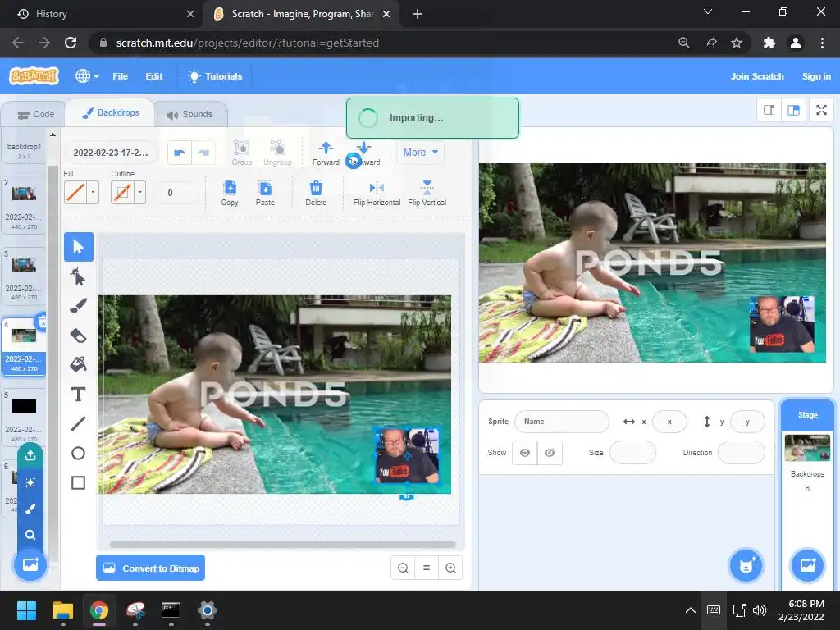
Task: Flip selection horizontally
Action: pyautogui.click(x=377, y=194)
